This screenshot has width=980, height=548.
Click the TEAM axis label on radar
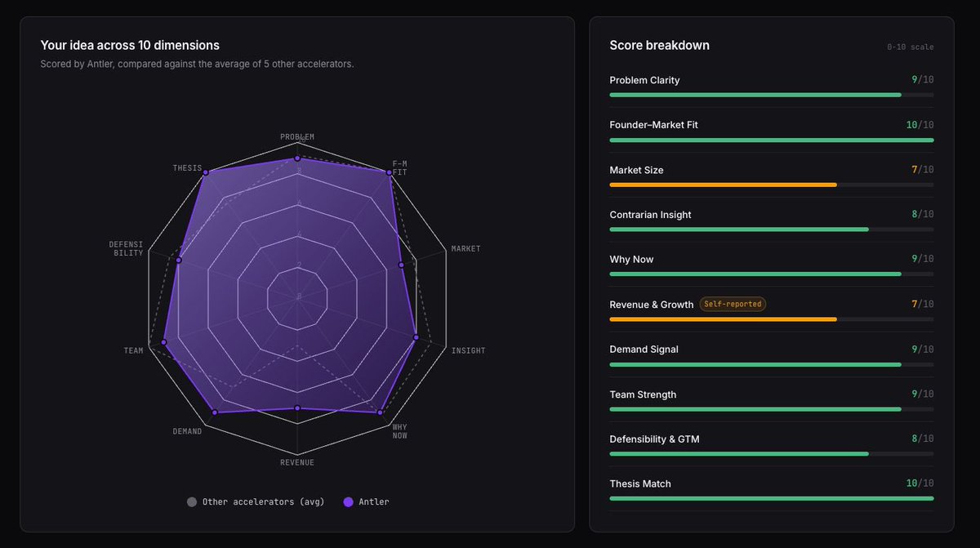pyautogui.click(x=134, y=351)
